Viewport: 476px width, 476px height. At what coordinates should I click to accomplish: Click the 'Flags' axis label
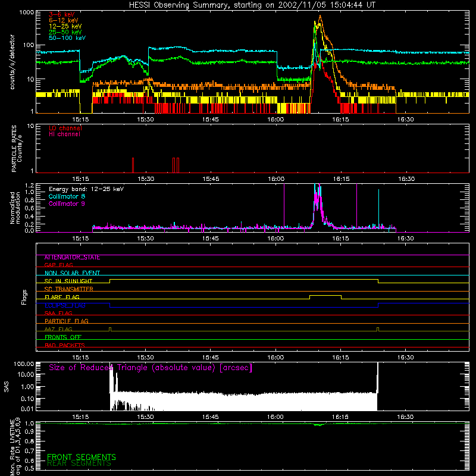pos(24,297)
